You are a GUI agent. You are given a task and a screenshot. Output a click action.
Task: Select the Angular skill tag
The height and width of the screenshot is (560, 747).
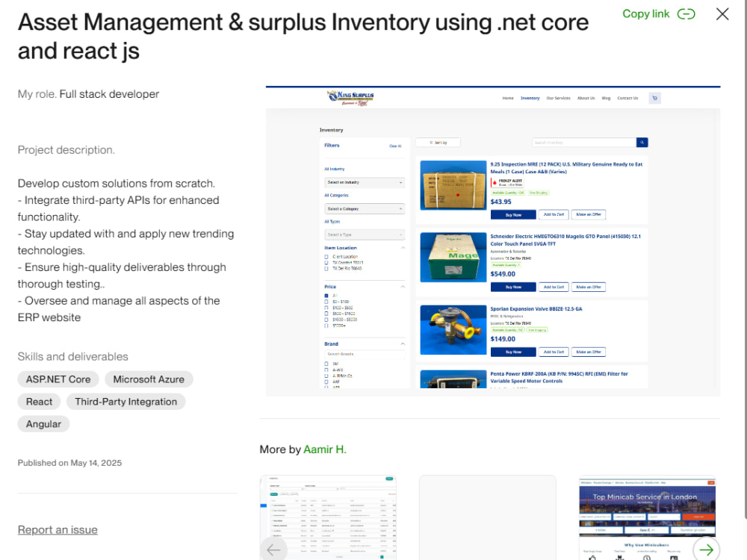coord(43,424)
